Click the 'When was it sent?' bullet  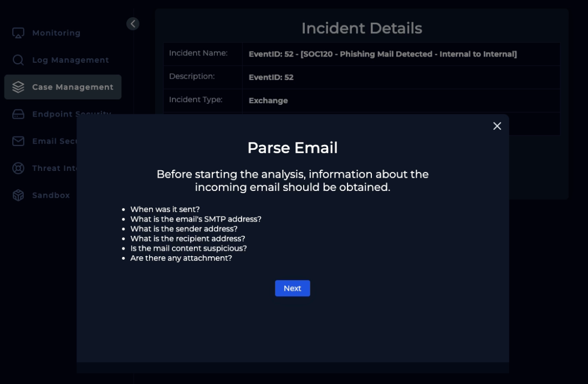tap(165, 209)
